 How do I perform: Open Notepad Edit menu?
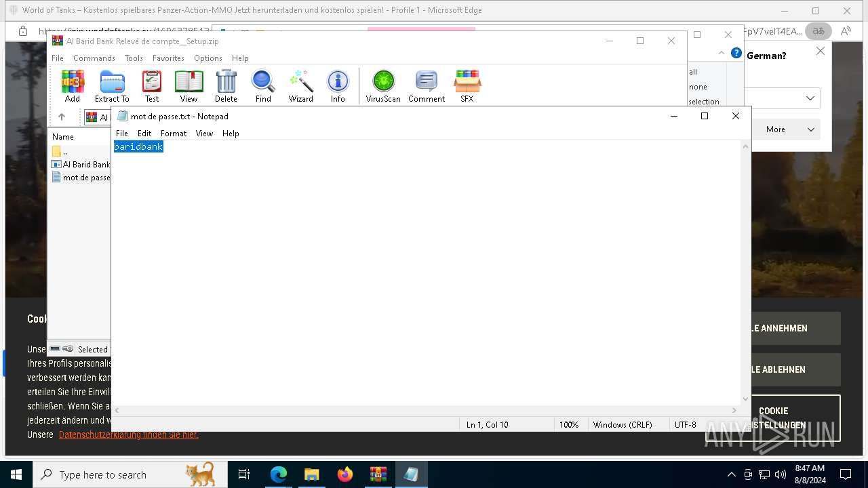(x=144, y=134)
